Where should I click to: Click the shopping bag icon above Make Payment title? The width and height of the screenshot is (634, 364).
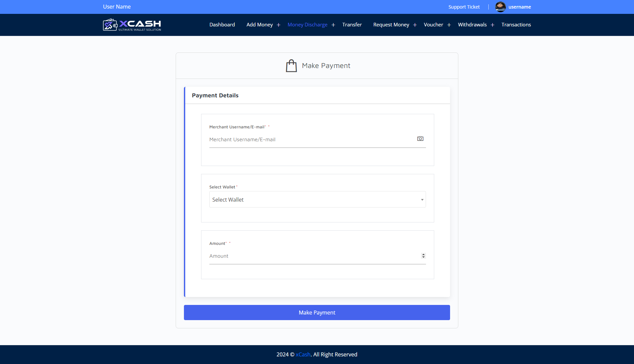point(291,65)
